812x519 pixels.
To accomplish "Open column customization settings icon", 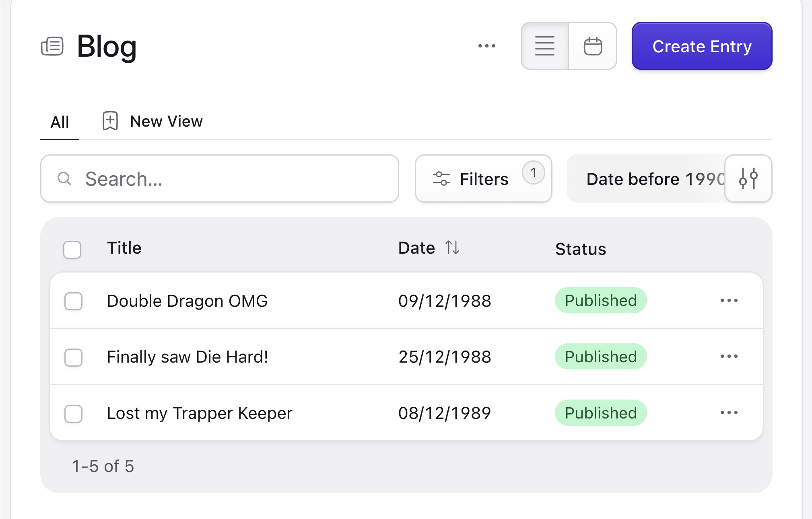I will [748, 178].
